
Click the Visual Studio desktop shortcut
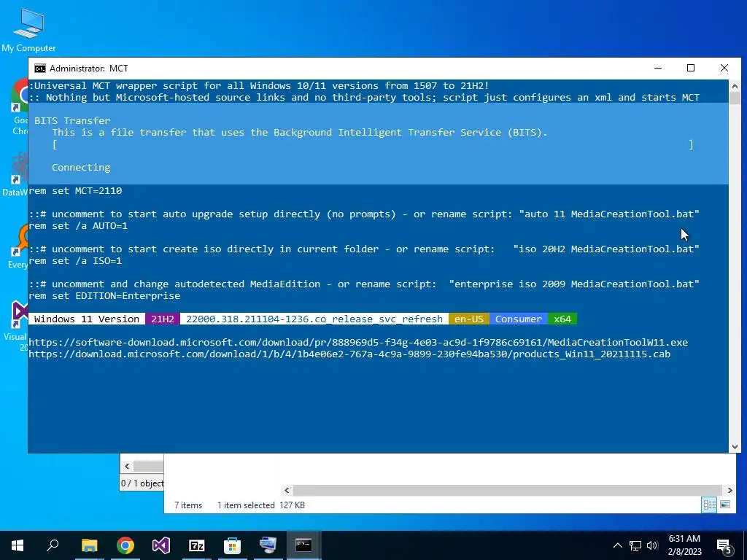pos(18,326)
